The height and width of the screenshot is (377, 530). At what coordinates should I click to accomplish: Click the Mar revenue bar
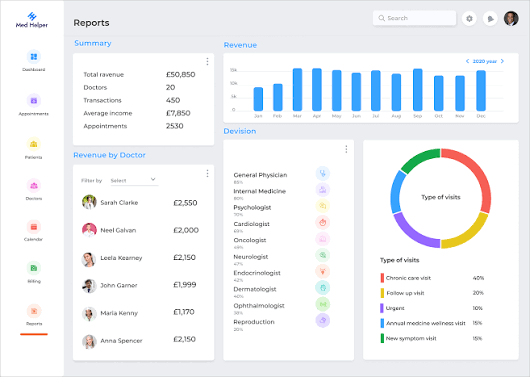(x=297, y=90)
